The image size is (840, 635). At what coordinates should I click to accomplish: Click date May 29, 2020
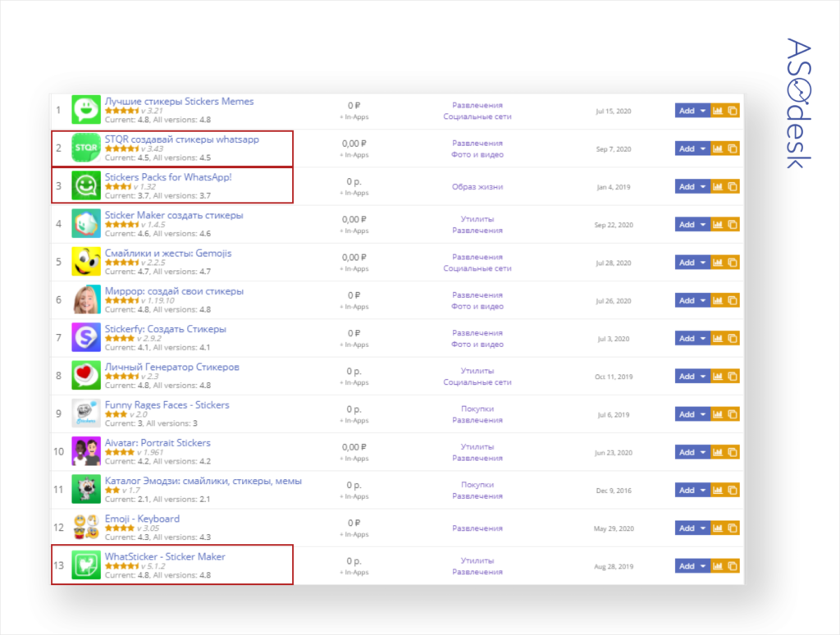click(614, 528)
